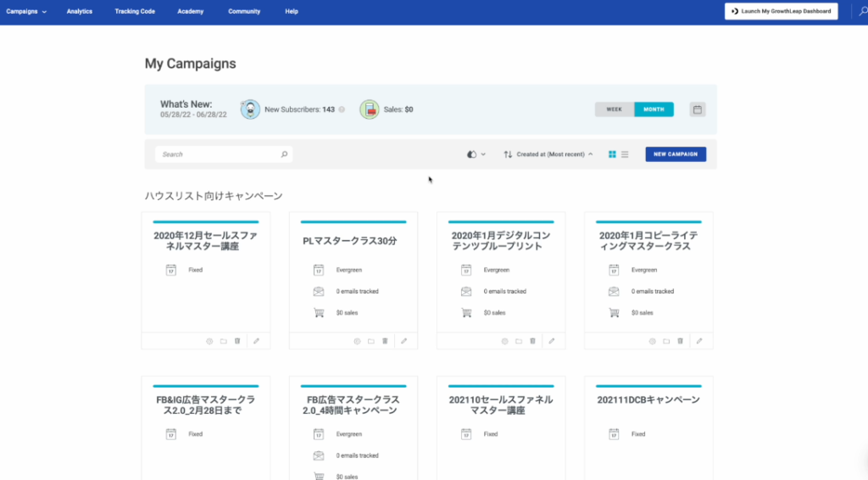Screen dimensions: 868x480
Task: Open Community menu item
Action: click(244, 11)
